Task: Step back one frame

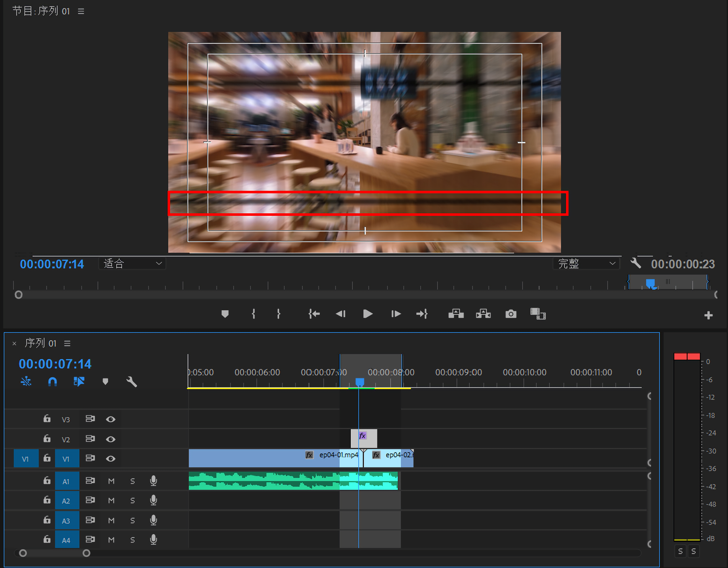Action: [x=340, y=314]
